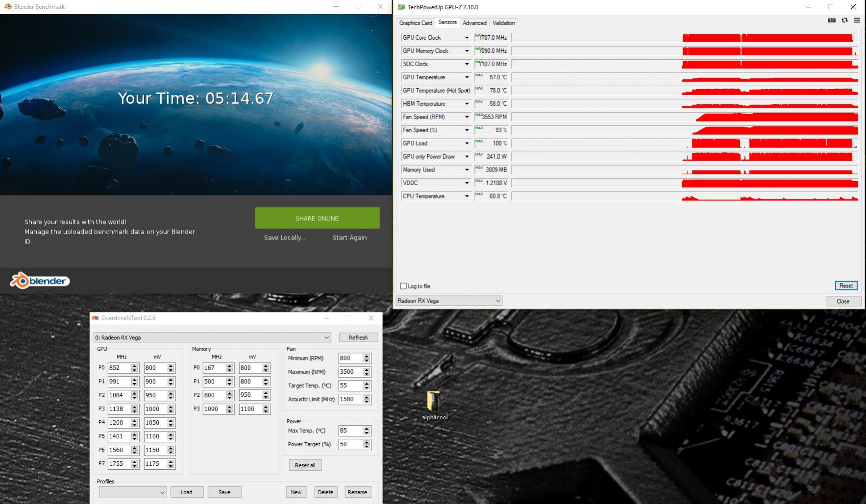Click the Fan Maximum (RPM) stepper arrows
866x504 pixels.
pyautogui.click(x=367, y=372)
